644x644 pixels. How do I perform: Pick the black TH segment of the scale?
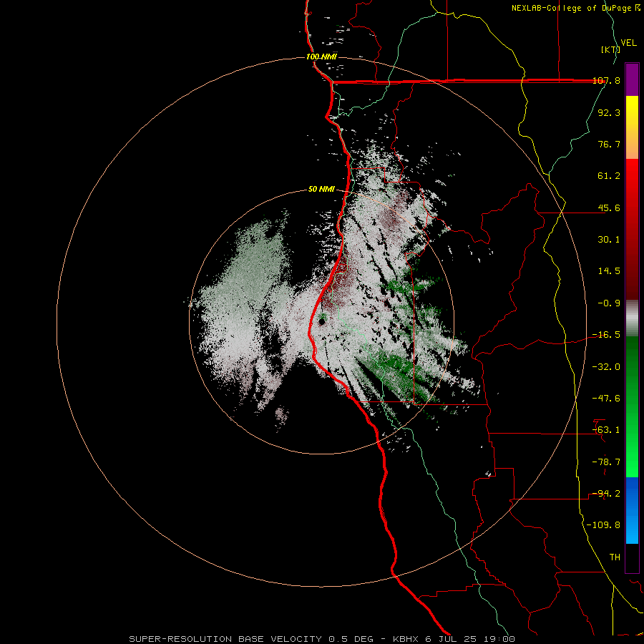coord(632,558)
